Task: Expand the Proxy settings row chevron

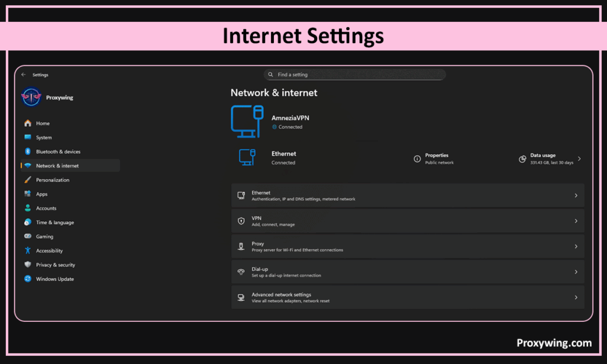Action: pyautogui.click(x=576, y=247)
